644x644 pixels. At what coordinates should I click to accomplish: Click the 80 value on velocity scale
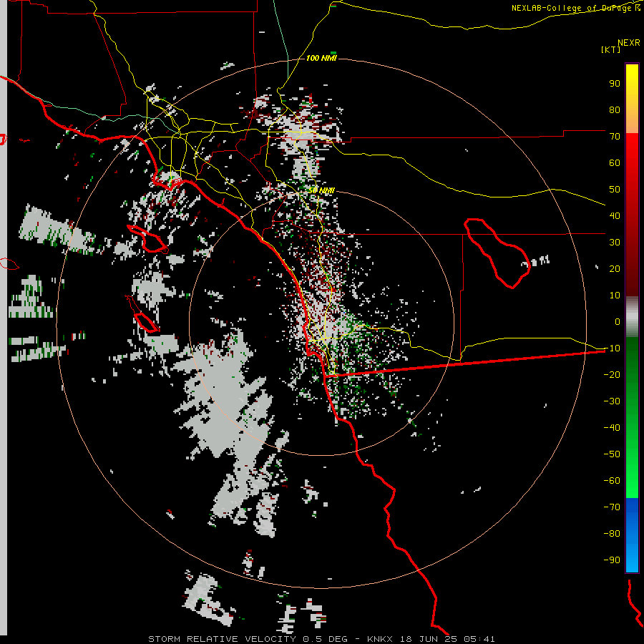[615, 109]
